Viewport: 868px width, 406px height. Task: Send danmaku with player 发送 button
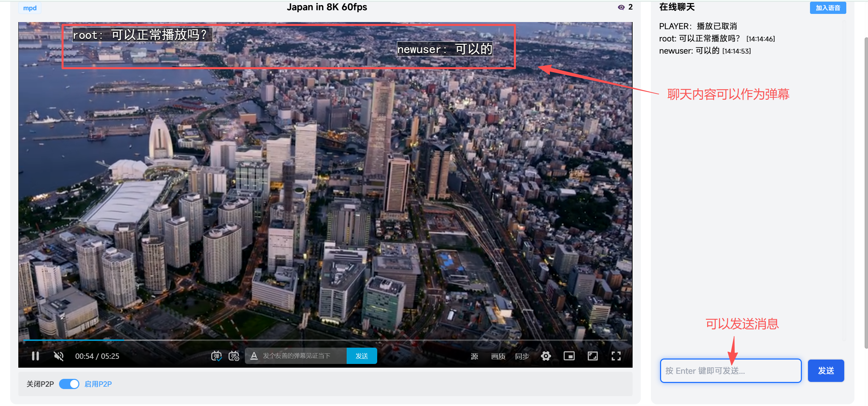(x=362, y=356)
